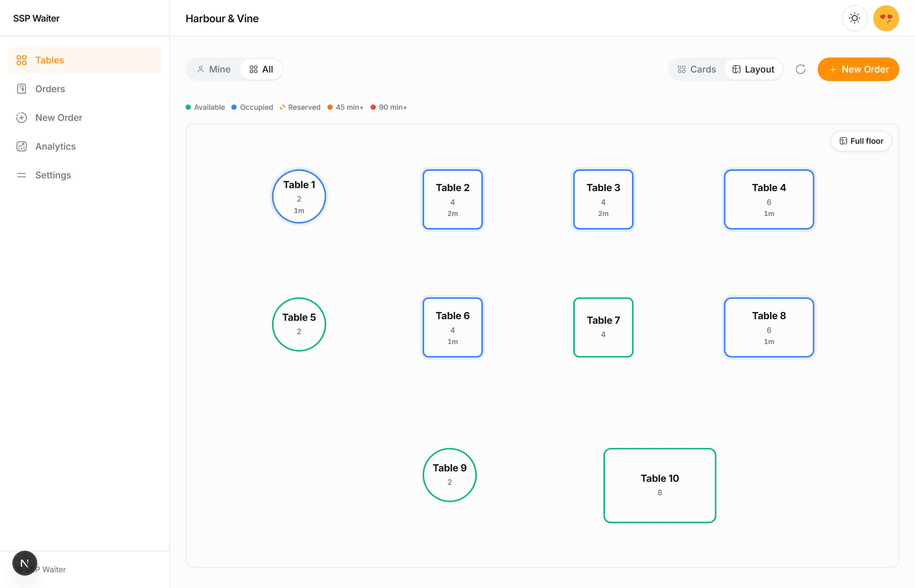Click the Tables grid icon in sidebar
Screen dimensions: 915x588
(x=21, y=60)
